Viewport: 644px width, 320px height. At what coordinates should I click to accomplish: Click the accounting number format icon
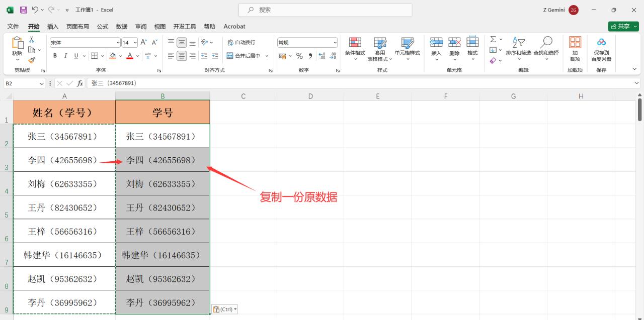282,56
